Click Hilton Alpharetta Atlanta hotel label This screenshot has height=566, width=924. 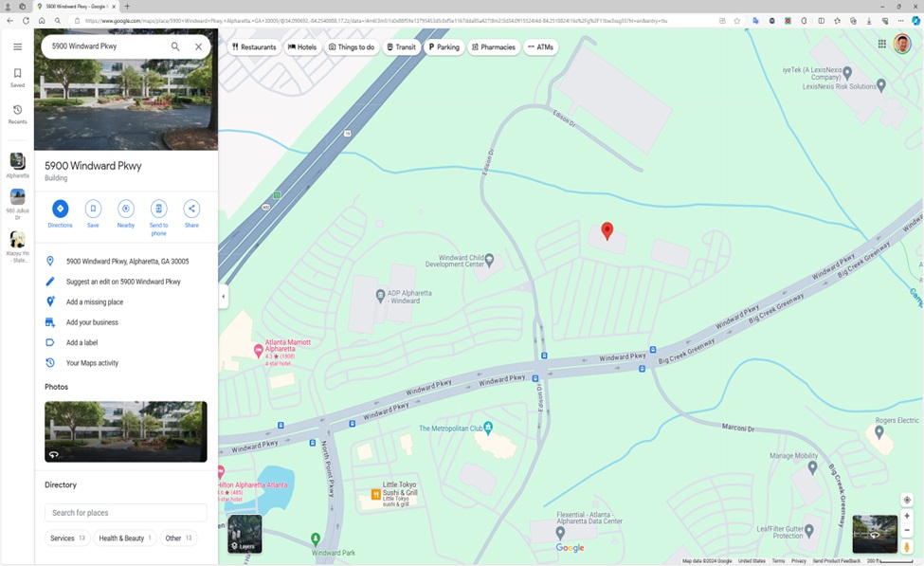pos(253,484)
